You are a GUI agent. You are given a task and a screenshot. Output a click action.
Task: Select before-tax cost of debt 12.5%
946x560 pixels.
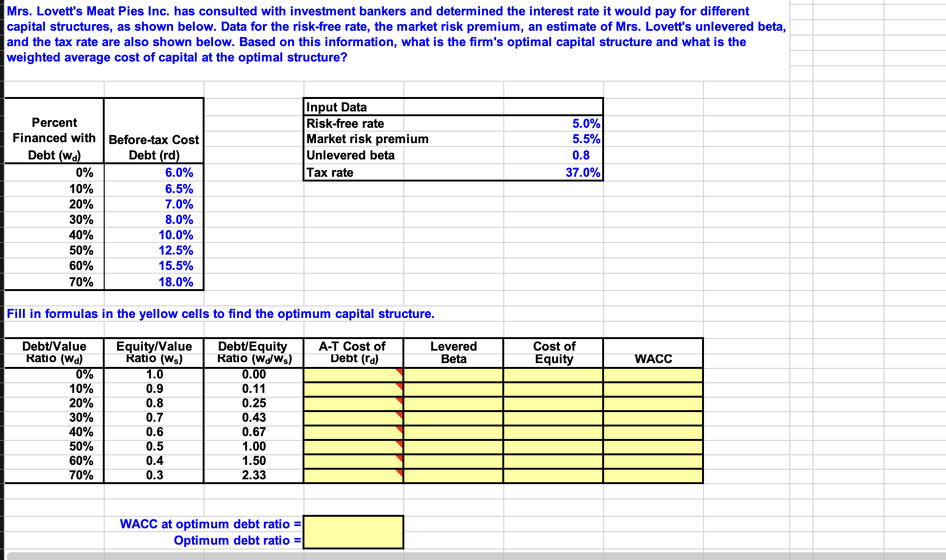176,250
